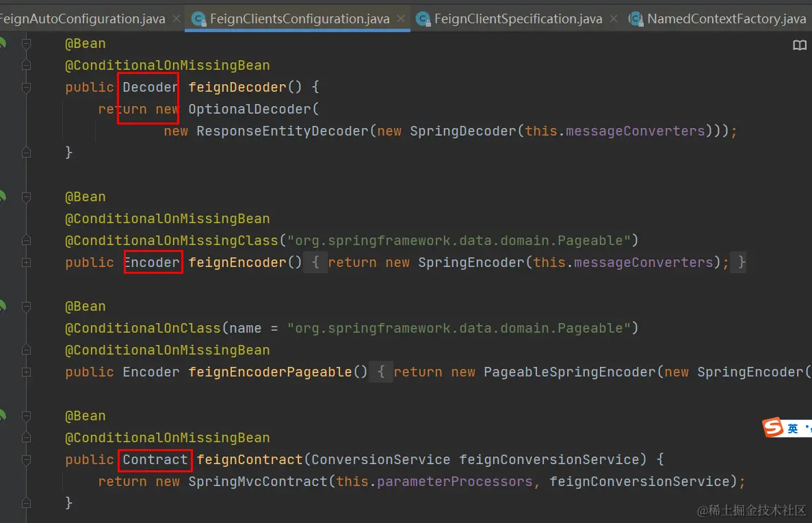This screenshot has width=812, height=523.
Task: Click the PageableSpringEncoder class name
Action: point(570,372)
